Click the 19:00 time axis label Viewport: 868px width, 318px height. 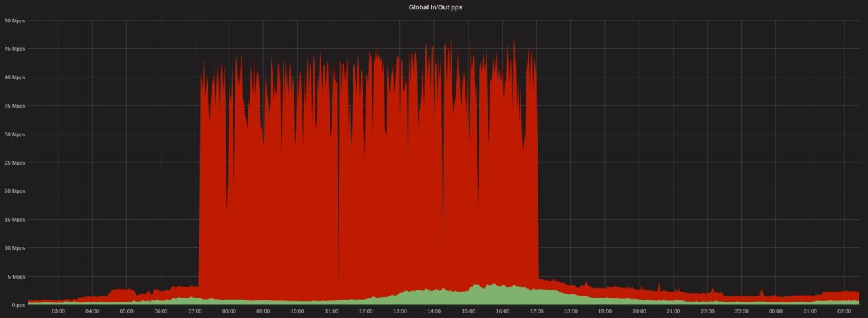(605, 312)
